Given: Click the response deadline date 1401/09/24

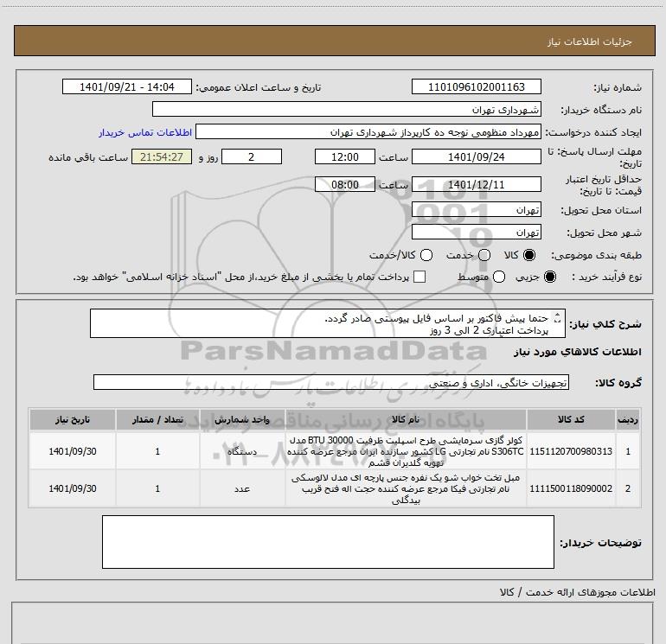Looking at the screenshot, I should click(476, 156).
